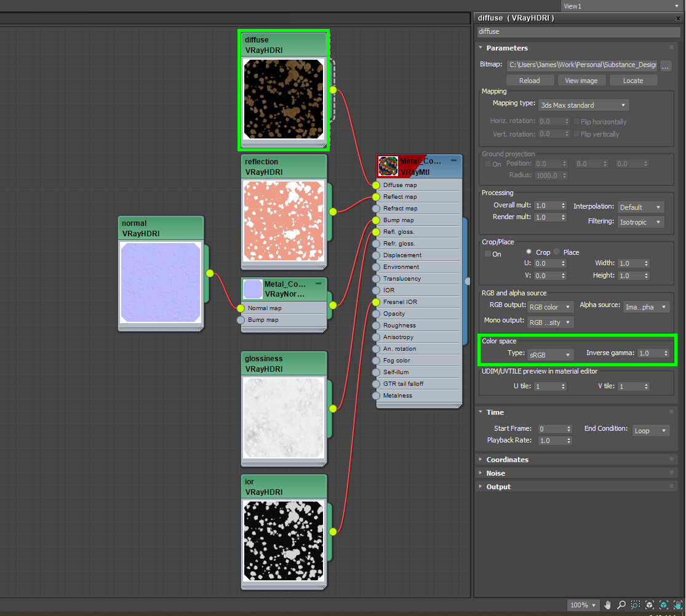Expand the Coordinates rollout
686x616 pixels.
507,460
